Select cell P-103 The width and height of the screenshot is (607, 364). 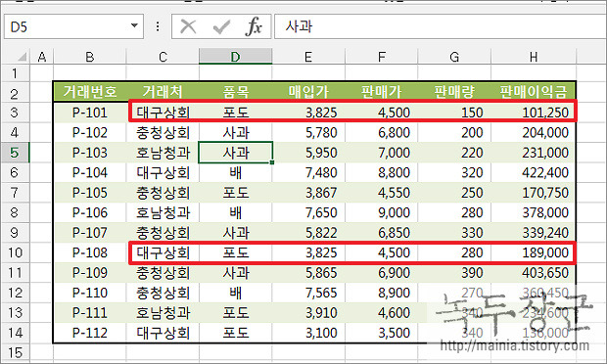click(x=90, y=153)
